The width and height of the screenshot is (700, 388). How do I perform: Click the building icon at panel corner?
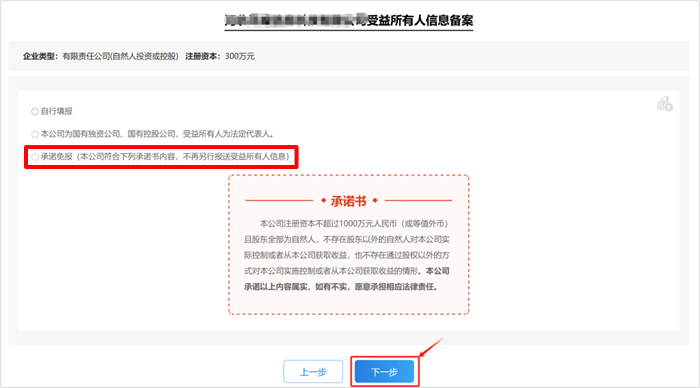click(x=664, y=104)
